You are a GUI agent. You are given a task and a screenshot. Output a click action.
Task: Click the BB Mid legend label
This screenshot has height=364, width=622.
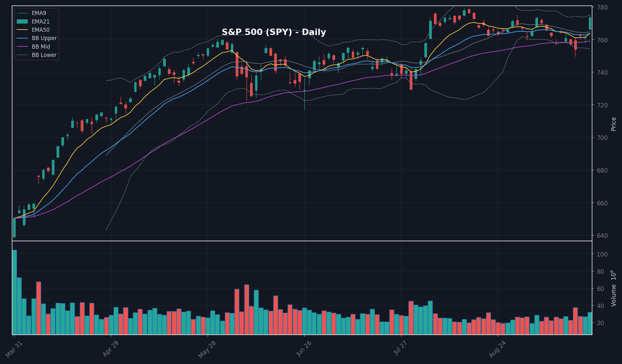click(x=41, y=47)
